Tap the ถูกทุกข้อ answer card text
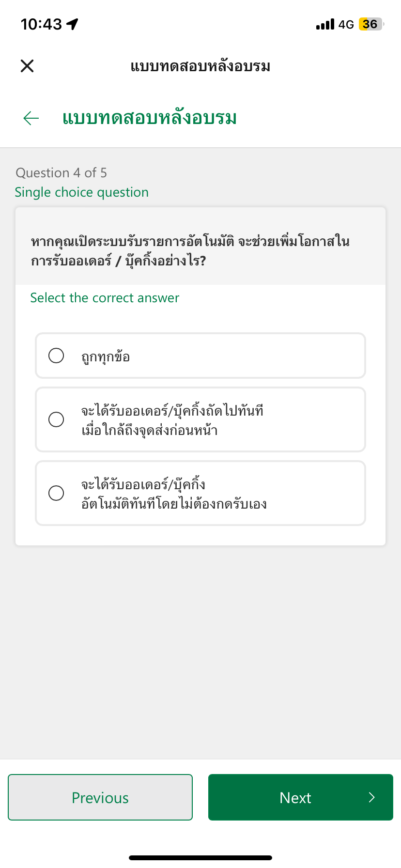Viewport: 401px width, 868px height. coord(106,356)
